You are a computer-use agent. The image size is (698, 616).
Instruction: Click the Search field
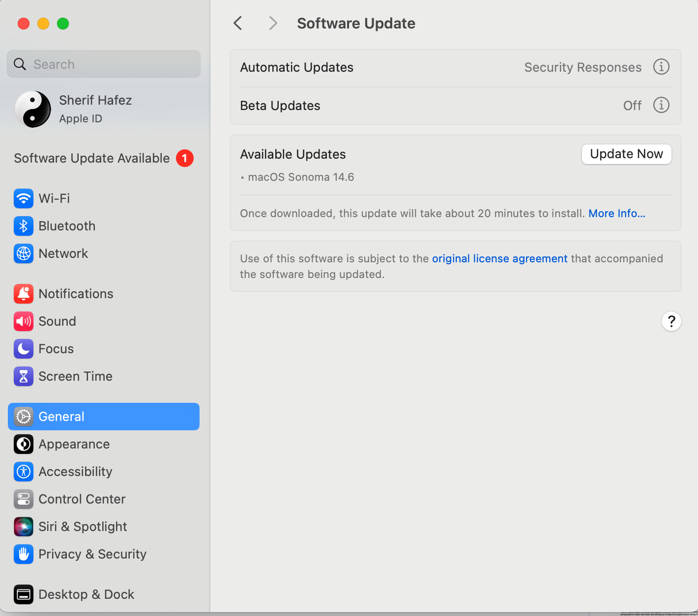104,64
